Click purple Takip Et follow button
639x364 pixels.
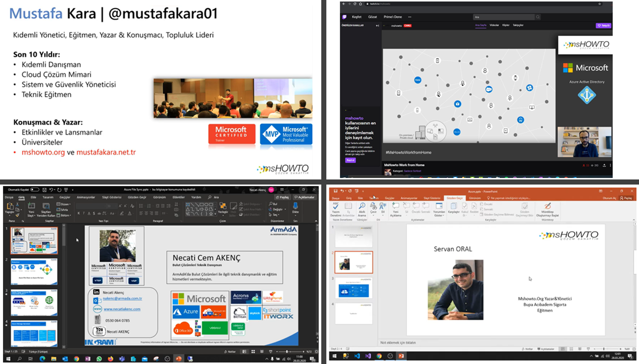click(x=603, y=25)
